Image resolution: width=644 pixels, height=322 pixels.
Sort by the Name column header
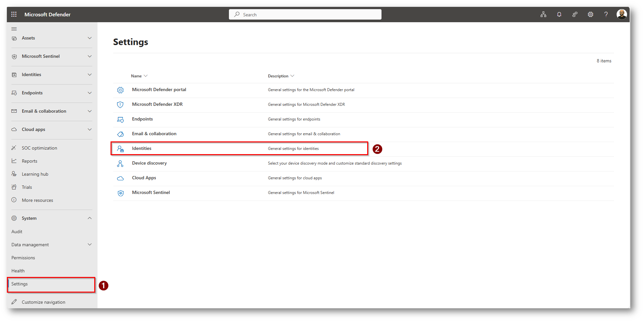click(x=139, y=76)
